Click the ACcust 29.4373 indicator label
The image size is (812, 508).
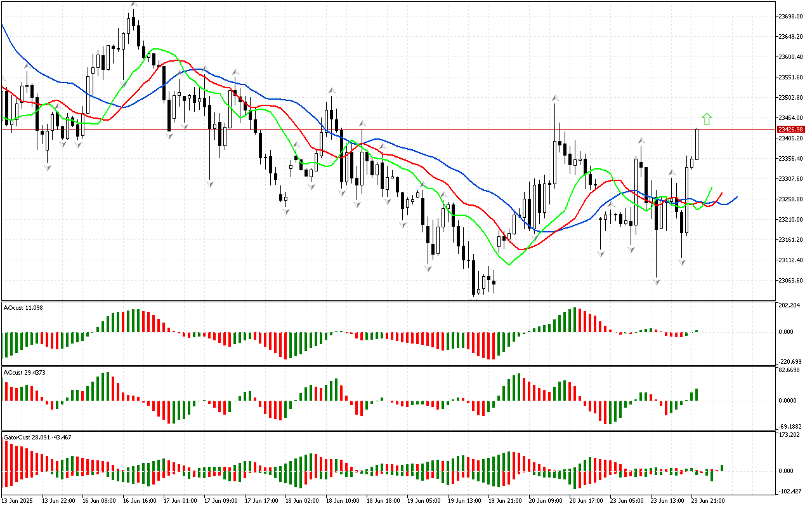(26, 371)
